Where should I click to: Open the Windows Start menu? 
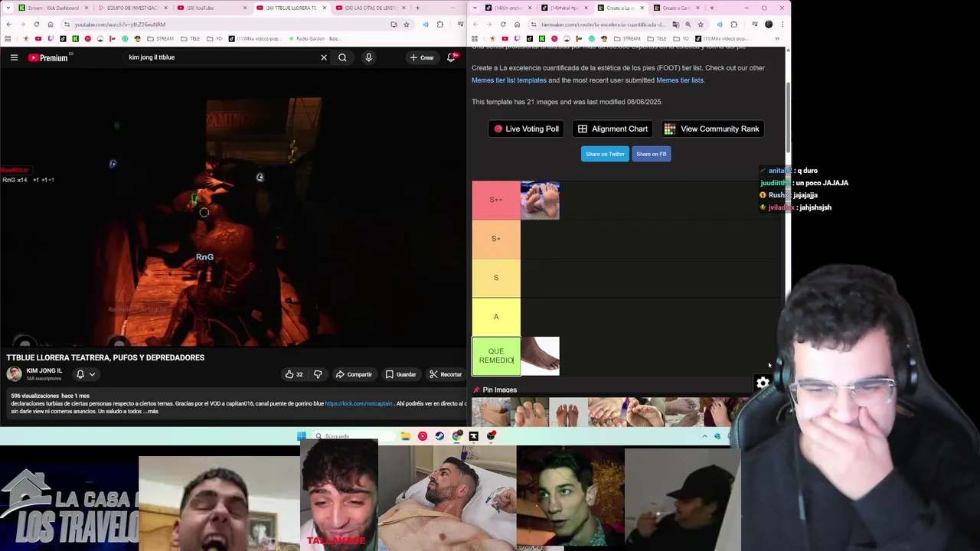pyautogui.click(x=302, y=436)
